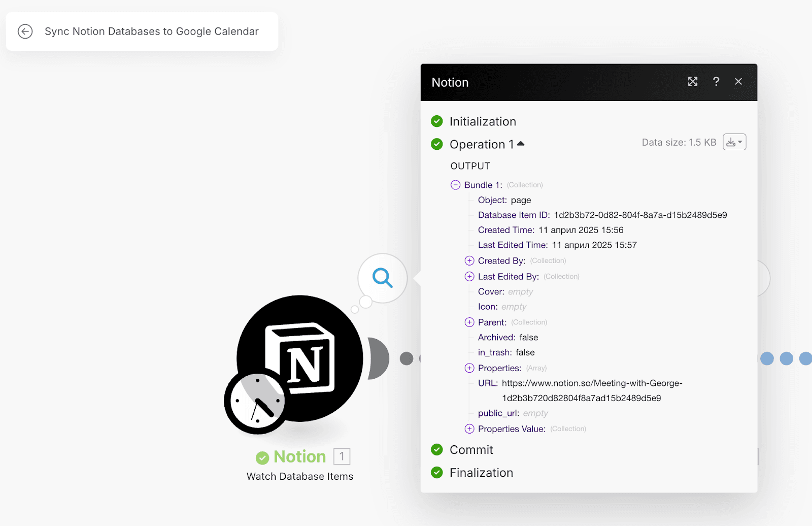Click the Commit green check icon
The height and width of the screenshot is (526, 812).
pos(437,449)
